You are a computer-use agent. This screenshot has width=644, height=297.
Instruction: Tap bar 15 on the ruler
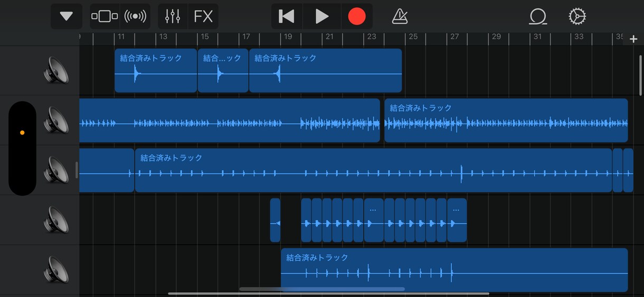click(x=205, y=37)
